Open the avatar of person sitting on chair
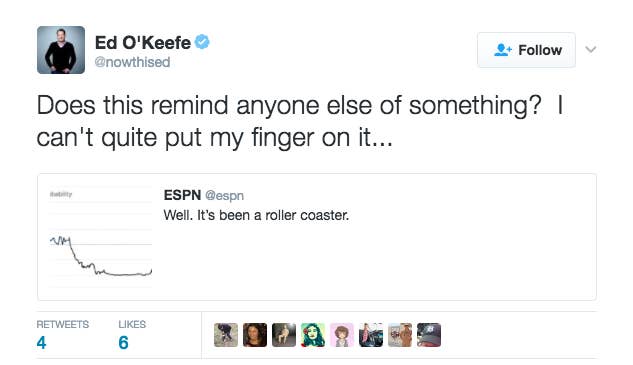This screenshot has height=365, width=633. click(x=284, y=335)
